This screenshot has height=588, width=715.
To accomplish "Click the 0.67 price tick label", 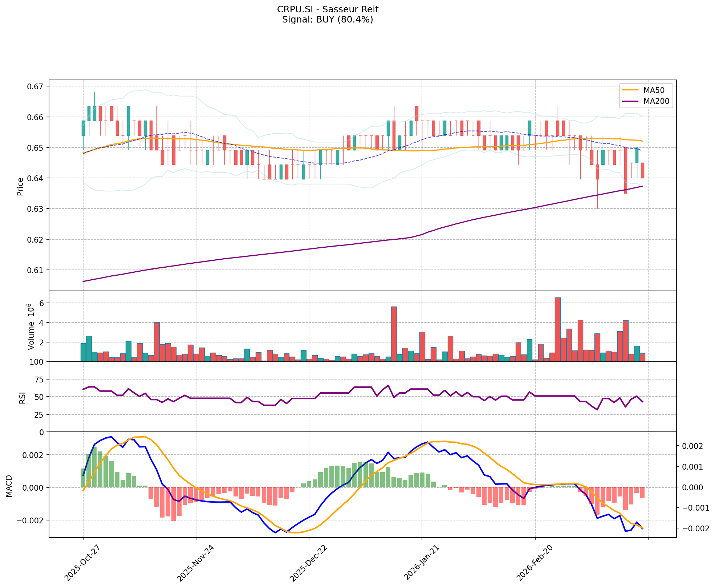I will pos(36,86).
